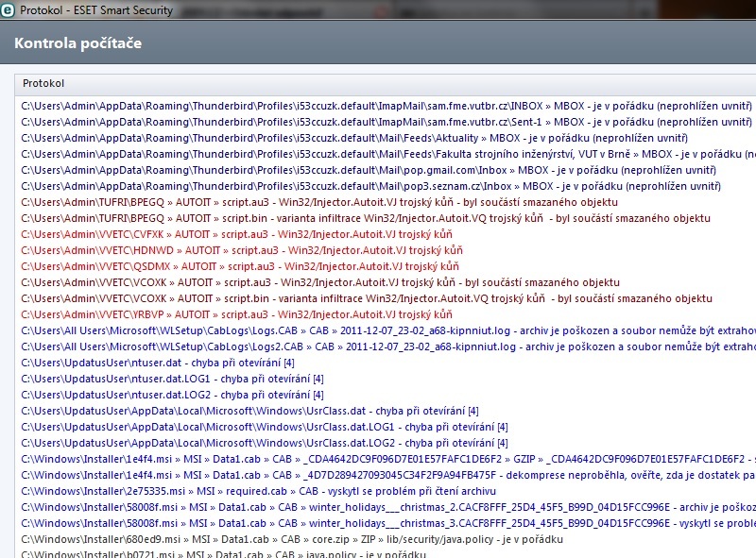Click the ESET icon in the title bar
Image resolution: width=756 pixels, height=558 pixels.
[9, 11]
